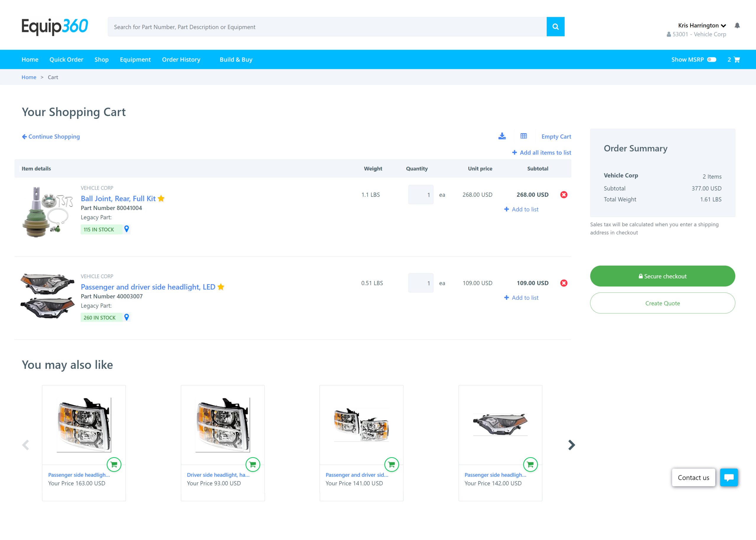This screenshot has height=540, width=756.
Task: Add 163.00 USD headlight to cart
Action: 114,464
